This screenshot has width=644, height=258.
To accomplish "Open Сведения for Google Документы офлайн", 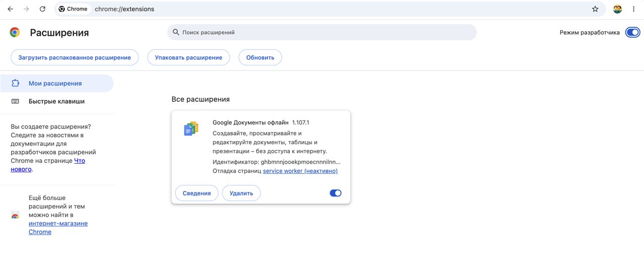I will coord(197,193).
